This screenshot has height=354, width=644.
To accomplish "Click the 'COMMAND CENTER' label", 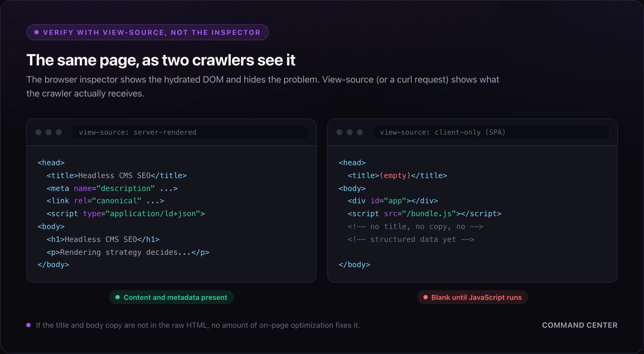I will point(580,325).
